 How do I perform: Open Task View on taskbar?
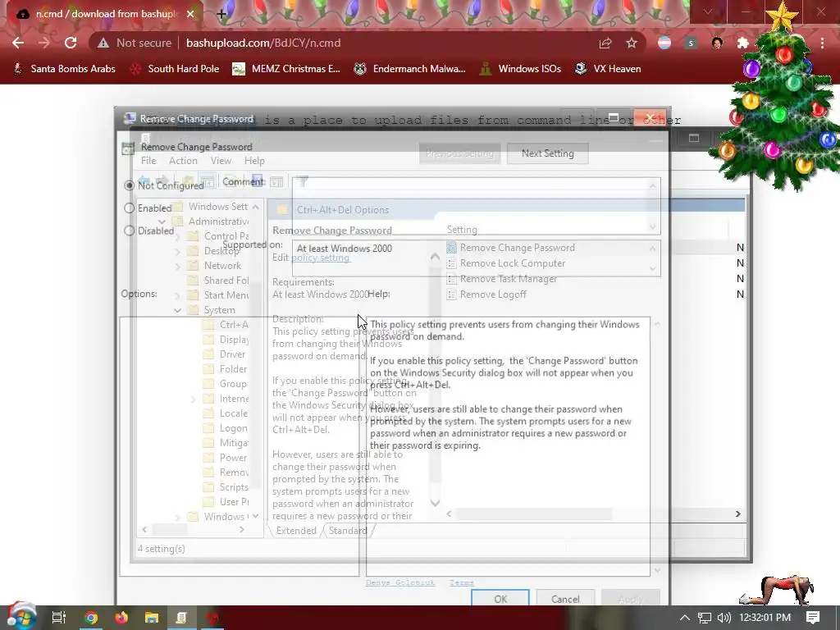click(x=59, y=618)
